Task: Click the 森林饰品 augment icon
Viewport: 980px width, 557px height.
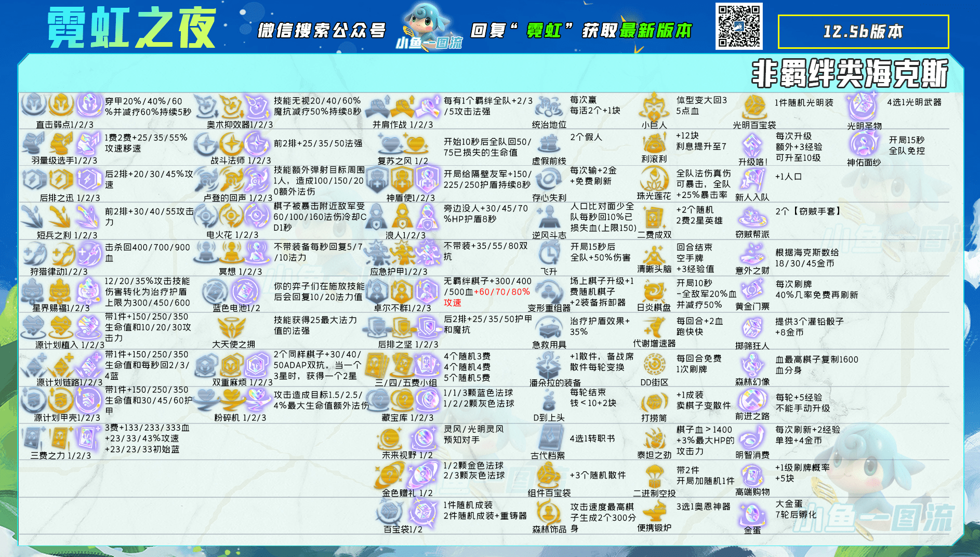Action: click(549, 512)
